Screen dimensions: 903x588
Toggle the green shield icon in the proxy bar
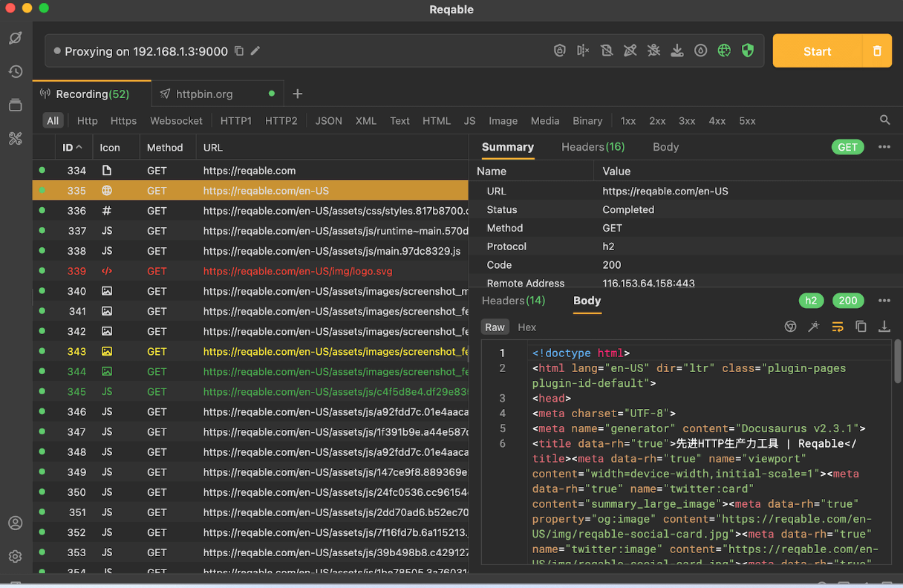[748, 50]
